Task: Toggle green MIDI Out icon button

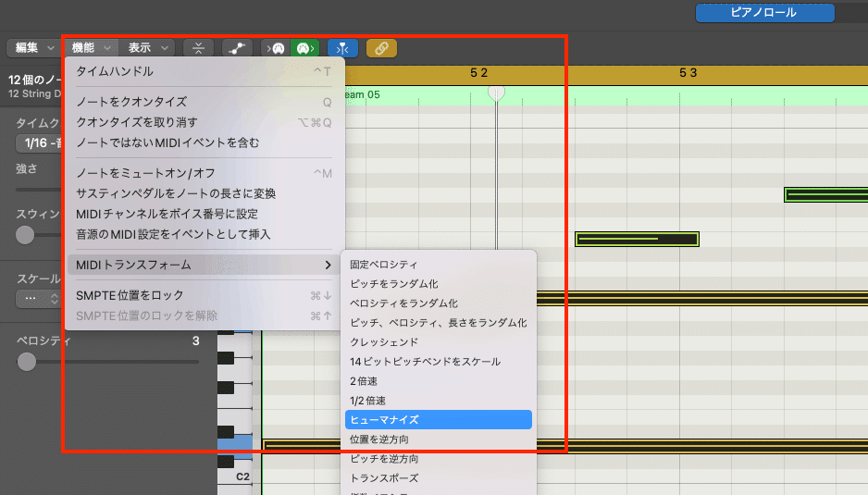Action: 305,48
